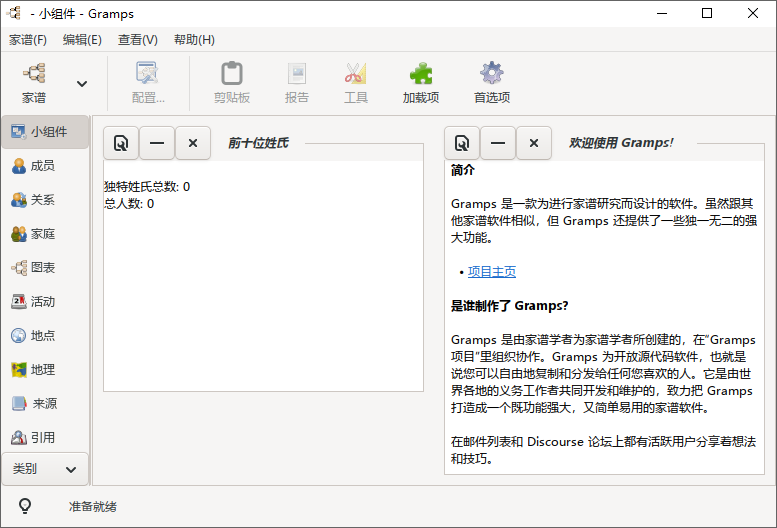This screenshot has width=777, height=528.
Task: Detach the 前十位姓氏 gramplet
Action: tap(121, 143)
